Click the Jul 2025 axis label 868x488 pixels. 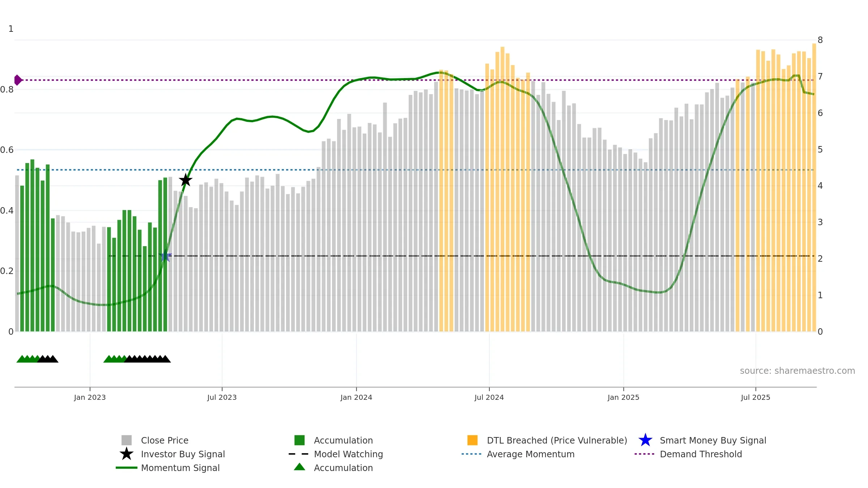click(756, 398)
